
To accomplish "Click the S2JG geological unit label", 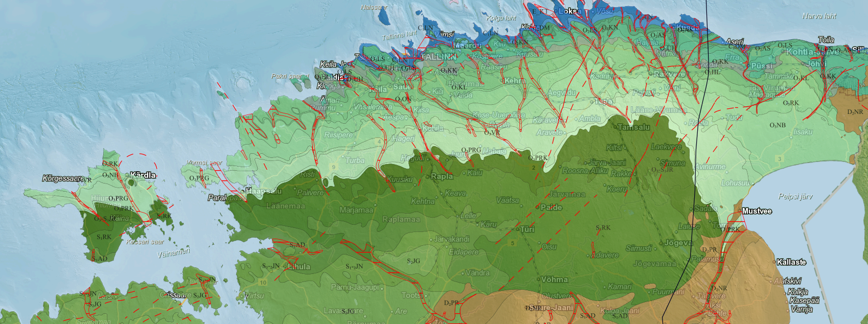I will coord(414,261).
